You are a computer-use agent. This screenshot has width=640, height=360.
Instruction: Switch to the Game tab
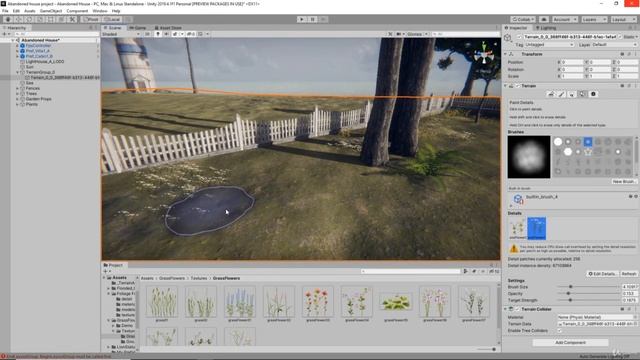[138, 28]
